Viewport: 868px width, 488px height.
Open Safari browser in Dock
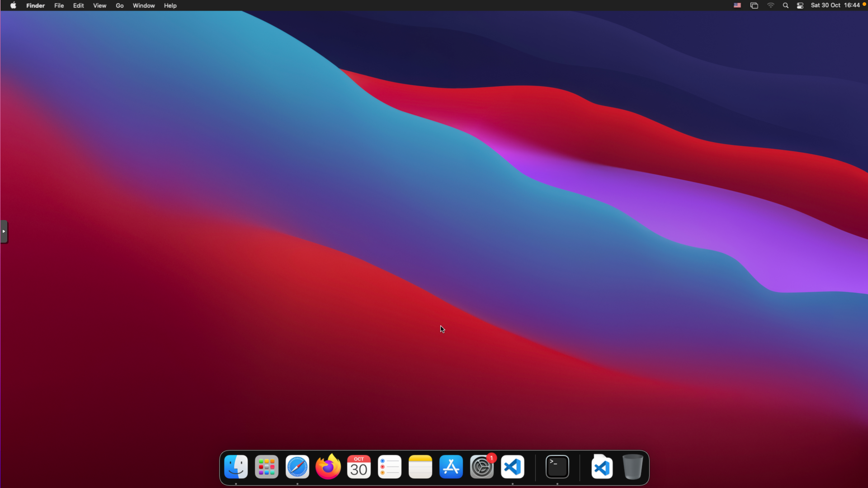click(x=297, y=467)
